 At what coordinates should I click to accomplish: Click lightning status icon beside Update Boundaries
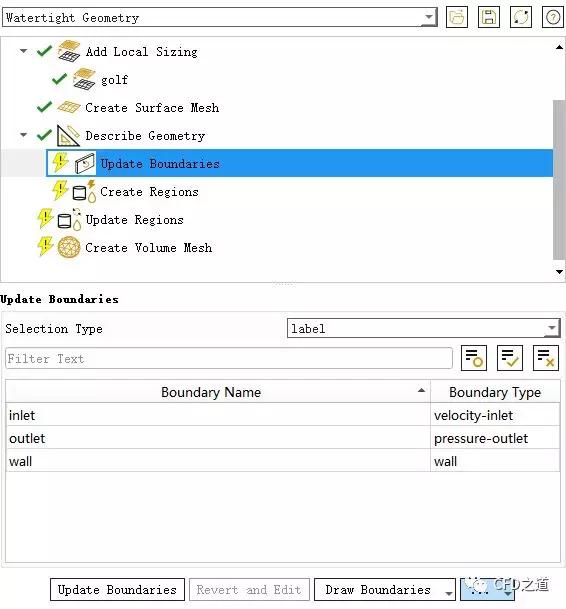(x=61, y=163)
